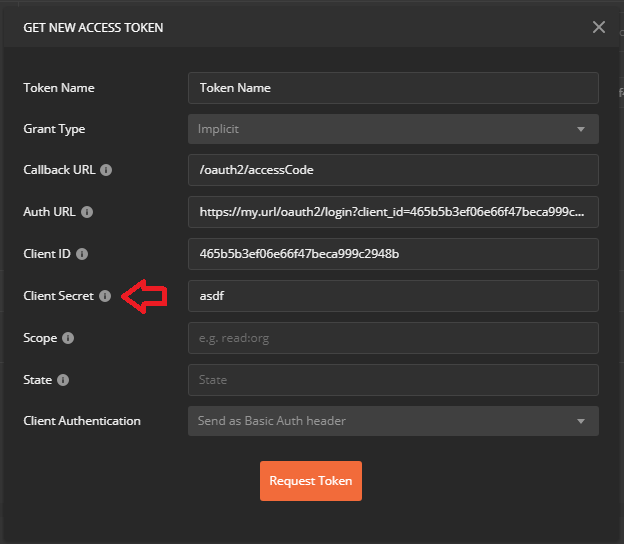Click the Client Authentication label

click(82, 421)
